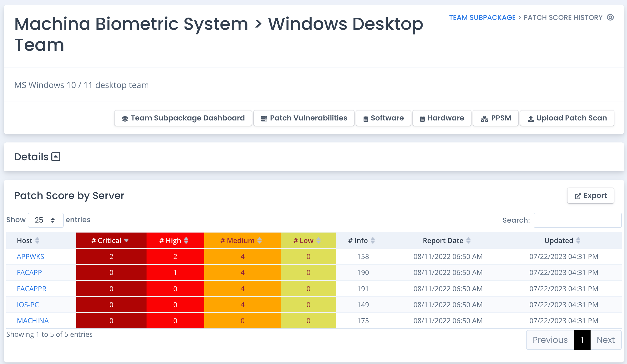Click 'Showing 1 to 5 of 5 entries'
627x364 pixels.
click(x=49, y=334)
